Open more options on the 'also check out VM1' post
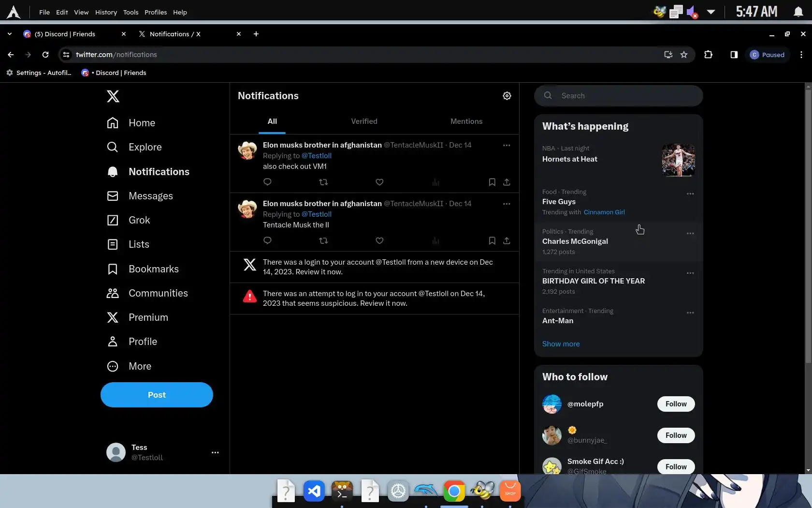 point(507,145)
